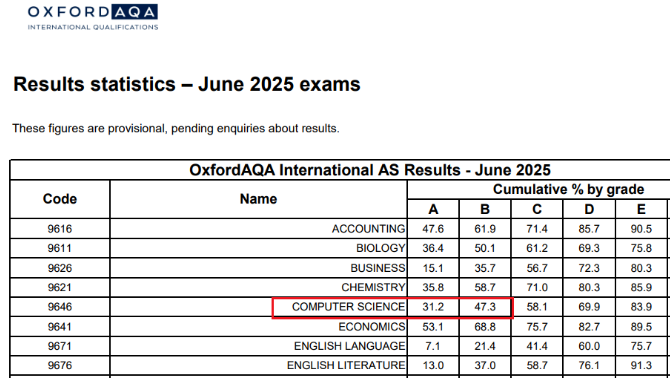Click Accounting grade E value 90.5
670x379 pixels.
[641, 229]
